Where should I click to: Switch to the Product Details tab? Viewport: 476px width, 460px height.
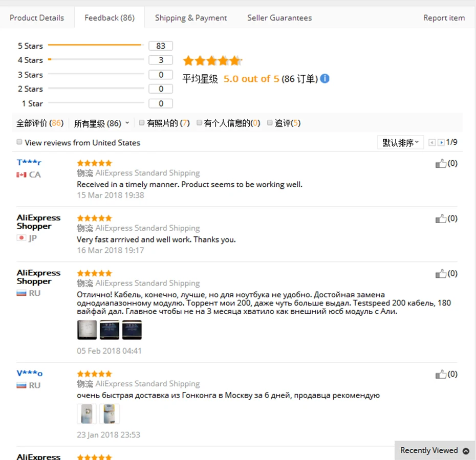click(x=37, y=18)
